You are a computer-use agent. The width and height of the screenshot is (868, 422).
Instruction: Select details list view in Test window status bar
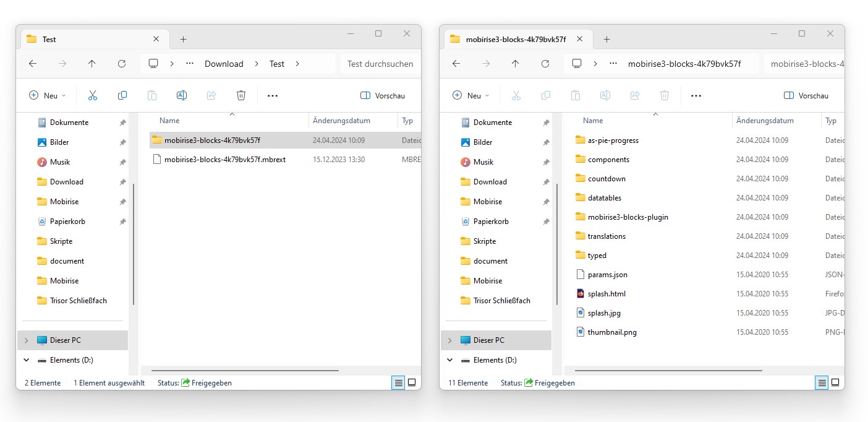click(398, 382)
